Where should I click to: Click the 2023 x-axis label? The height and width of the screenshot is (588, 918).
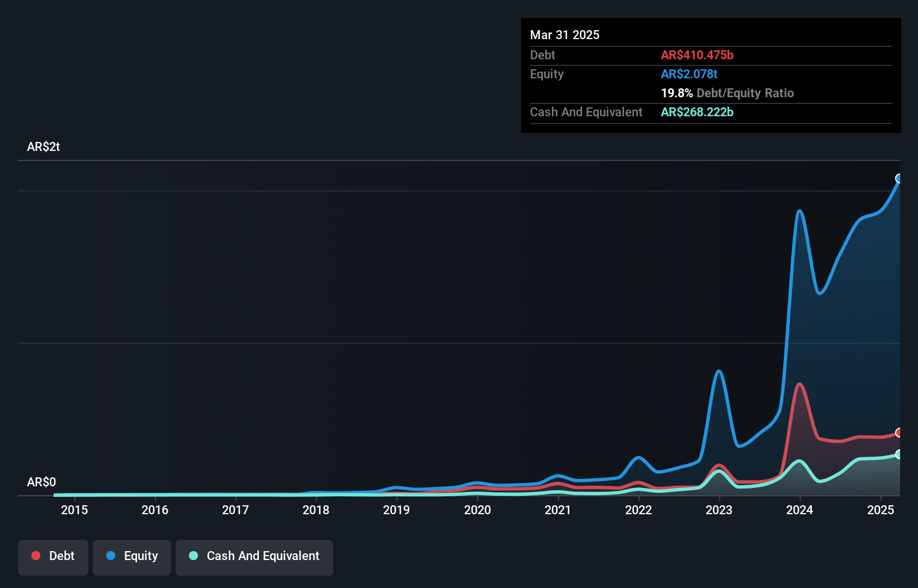719,510
